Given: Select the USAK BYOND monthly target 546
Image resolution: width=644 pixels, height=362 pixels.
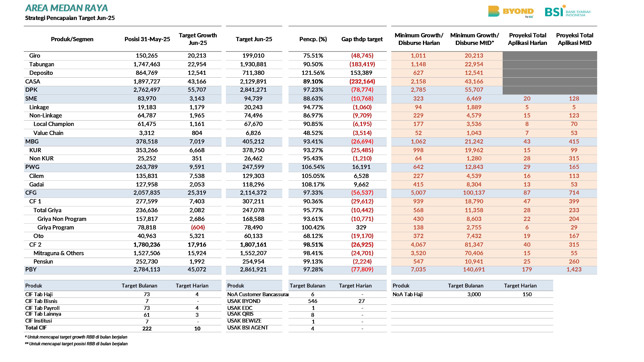Looking at the screenshot, I should coord(313,301).
